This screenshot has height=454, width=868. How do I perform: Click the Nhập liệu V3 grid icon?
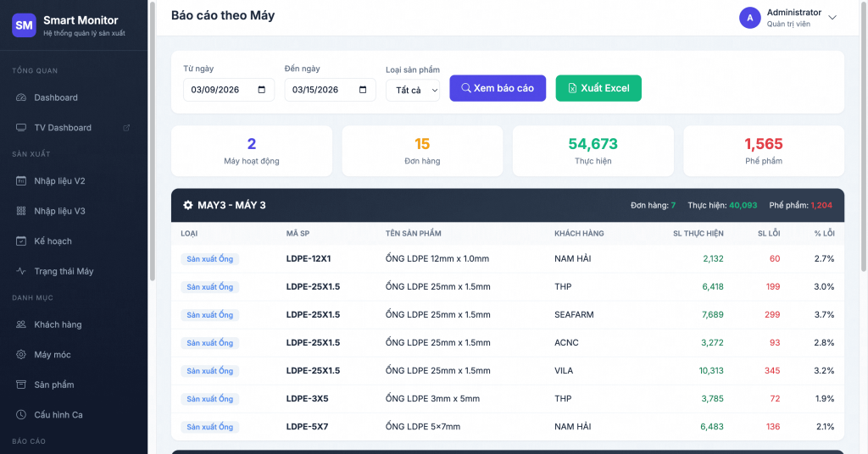[x=21, y=211]
